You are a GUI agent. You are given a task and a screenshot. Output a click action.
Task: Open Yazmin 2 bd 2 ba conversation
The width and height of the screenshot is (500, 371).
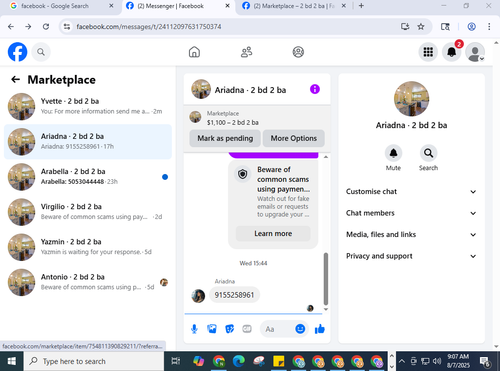point(88,247)
